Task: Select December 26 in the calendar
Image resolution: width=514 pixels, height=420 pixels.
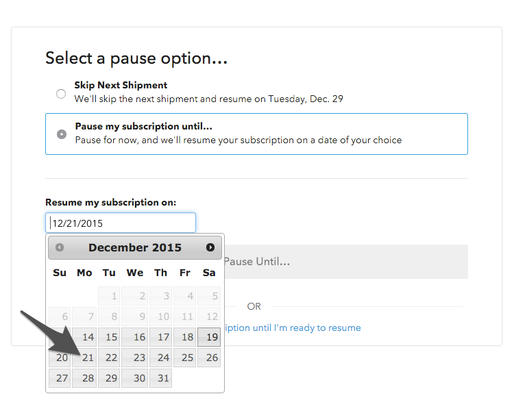Action: [209, 358]
